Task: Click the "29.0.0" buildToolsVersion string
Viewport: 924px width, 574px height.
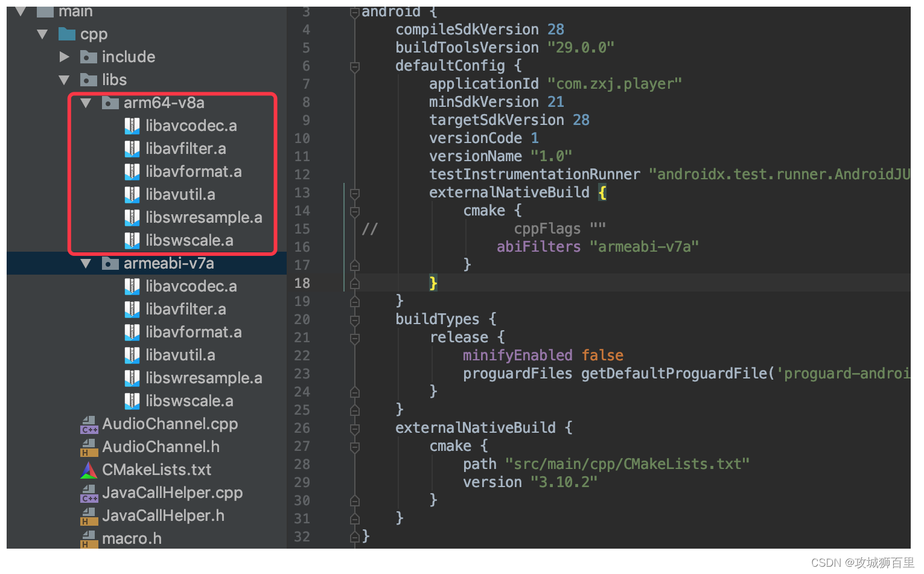Action: coord(581,48)
